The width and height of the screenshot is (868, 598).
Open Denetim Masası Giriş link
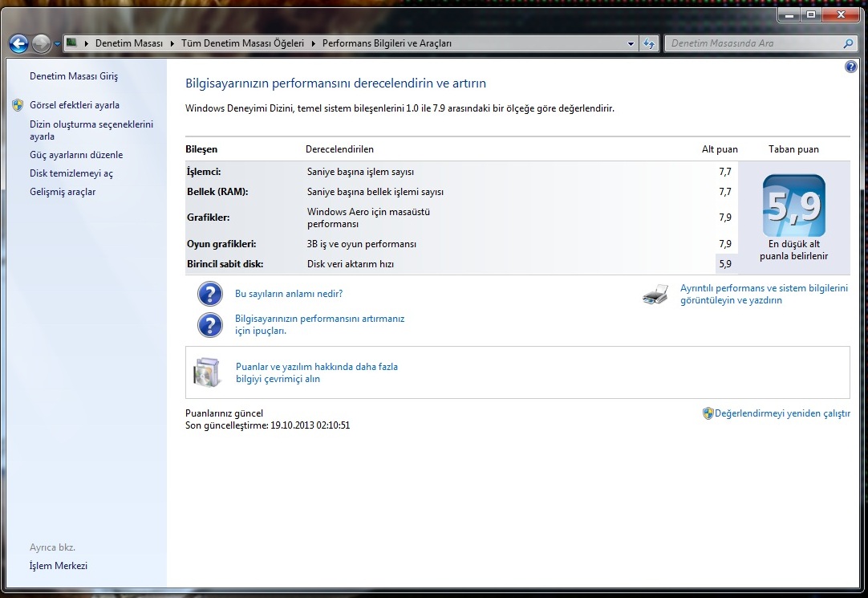[x=74, y=76]
